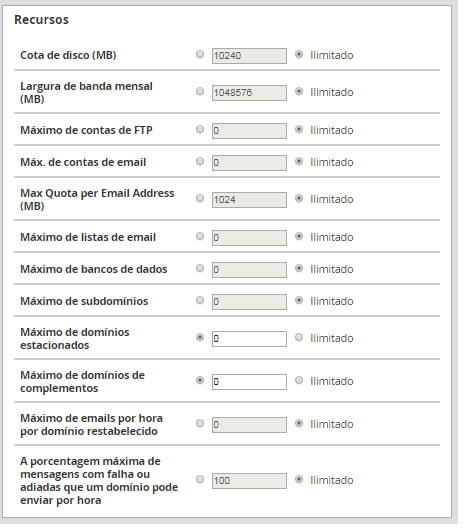Select Ilimitado radio for Cota de disco
Image resolution: width=464 pixels, height=528 pixels.
[299, 54]
